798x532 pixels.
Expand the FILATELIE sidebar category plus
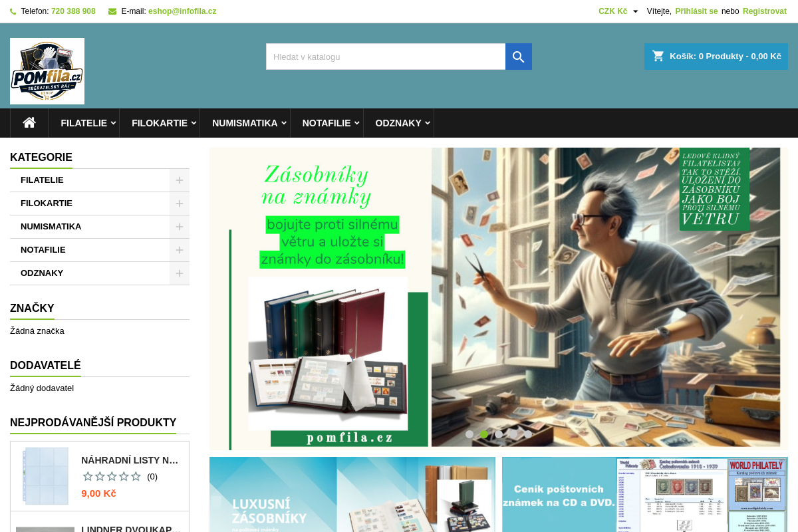pos(180,180)
